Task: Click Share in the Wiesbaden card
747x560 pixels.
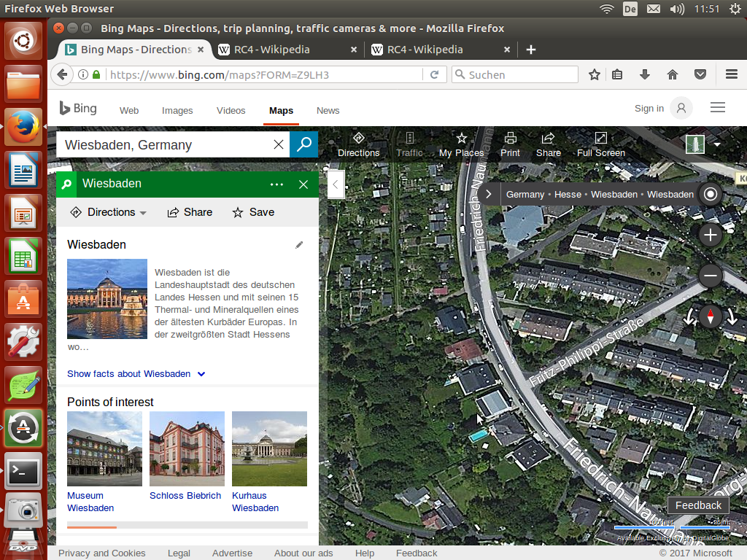Action: (190, 212)
